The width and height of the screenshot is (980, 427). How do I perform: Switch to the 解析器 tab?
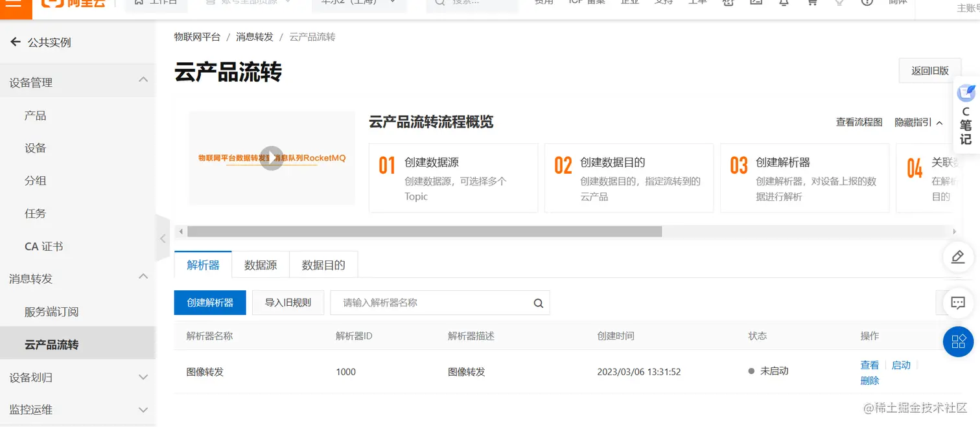coord(203,265)
